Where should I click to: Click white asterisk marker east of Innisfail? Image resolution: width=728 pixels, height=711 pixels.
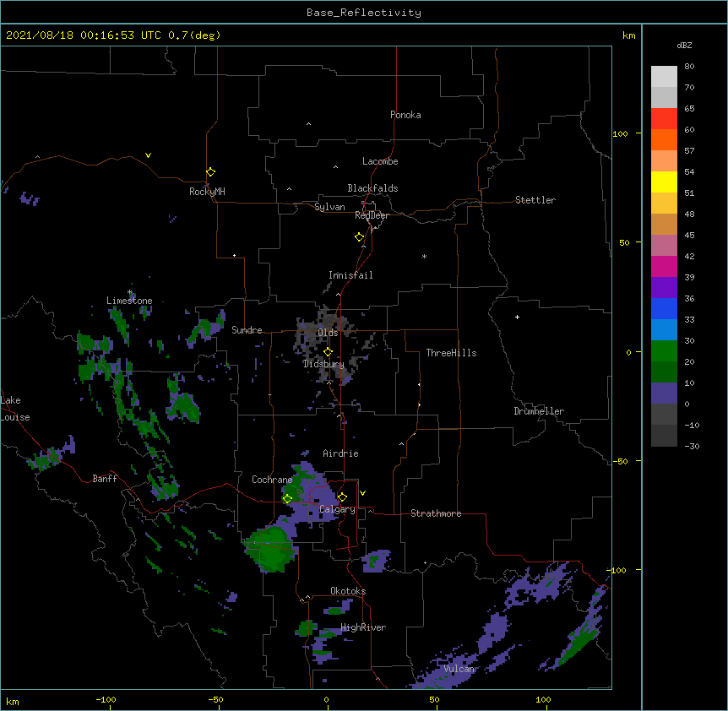(x=424, y=256)
